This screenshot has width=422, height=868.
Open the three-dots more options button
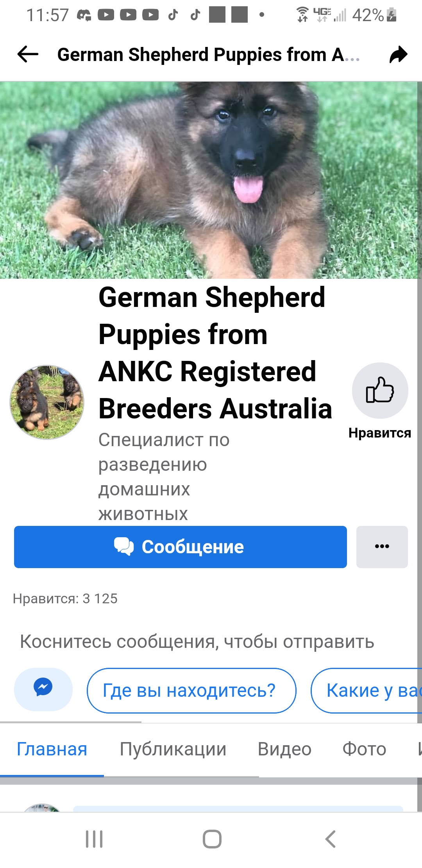pyautogui.click(x=382, y=547)
